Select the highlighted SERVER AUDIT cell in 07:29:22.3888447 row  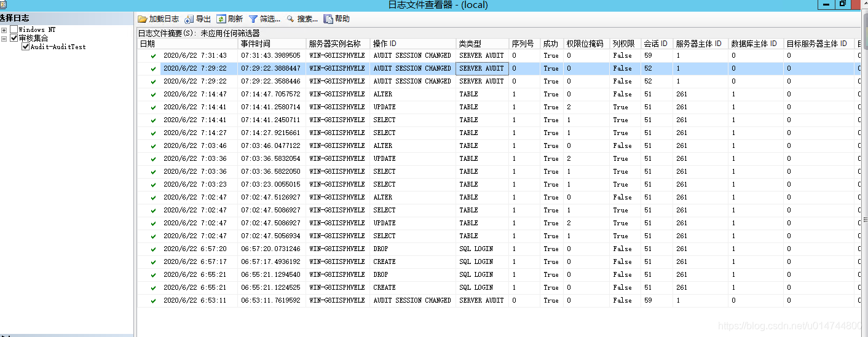point(483,69)
